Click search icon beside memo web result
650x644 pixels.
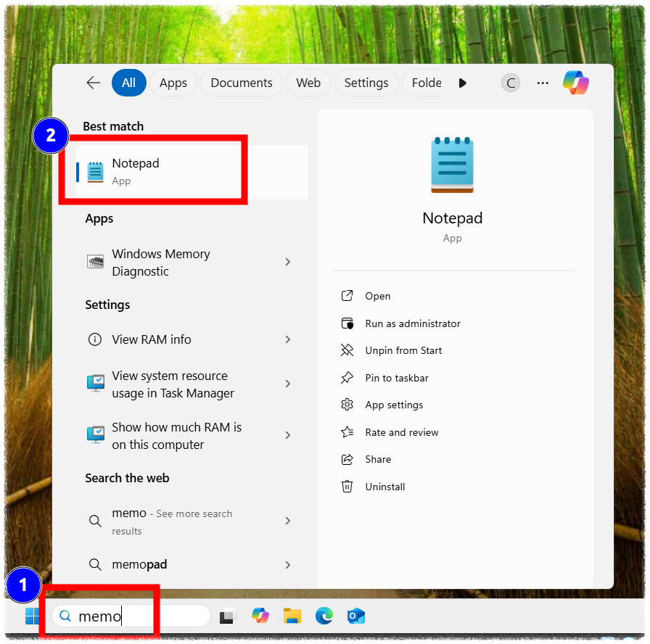[x=95, y=521]
